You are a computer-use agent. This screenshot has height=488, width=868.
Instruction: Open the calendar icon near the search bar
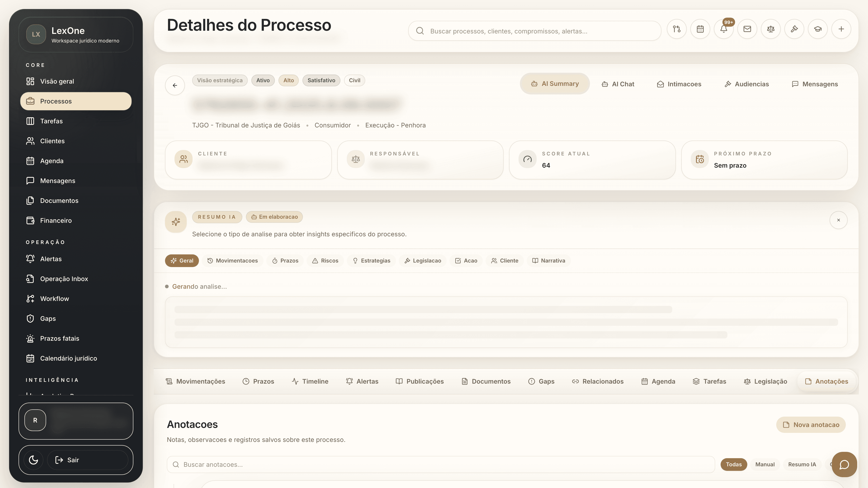tap(701, 29)
